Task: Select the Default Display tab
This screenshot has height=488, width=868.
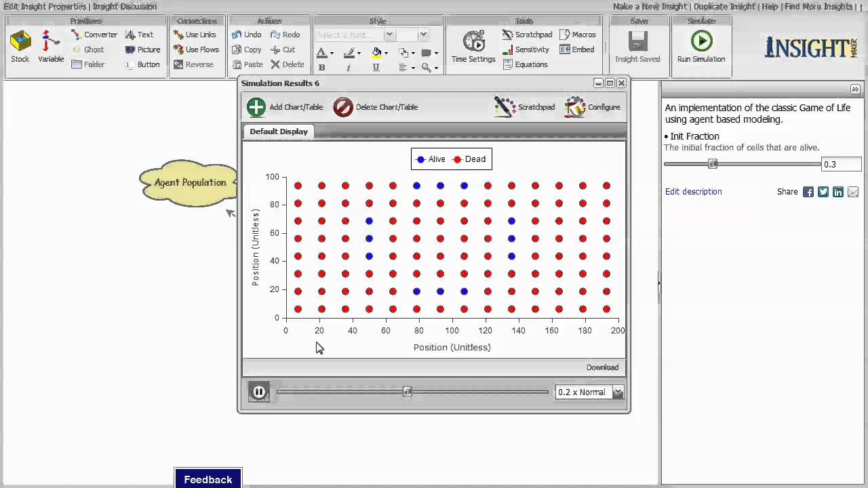Action: coord(279,131)
